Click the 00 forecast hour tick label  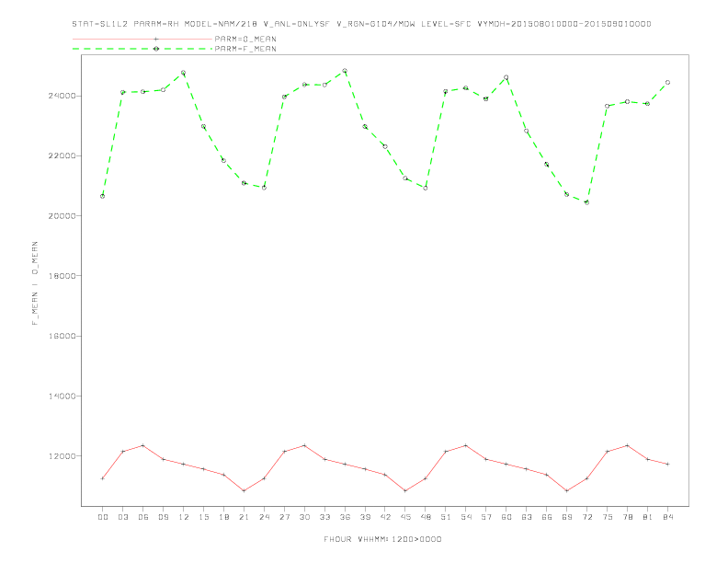pyautogui.click(x=103, y=517)
